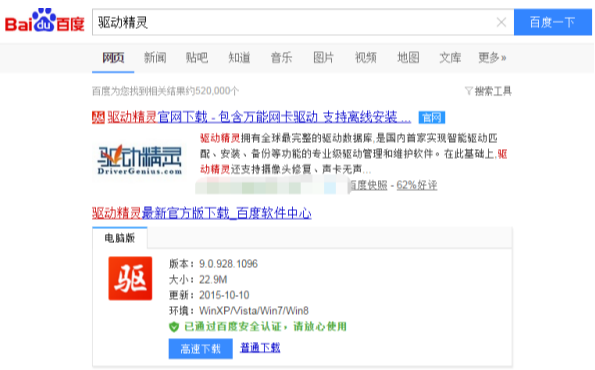Open the 视频 tab
Viewport: 595px width, 370px height.
click(x=365, y=58)
